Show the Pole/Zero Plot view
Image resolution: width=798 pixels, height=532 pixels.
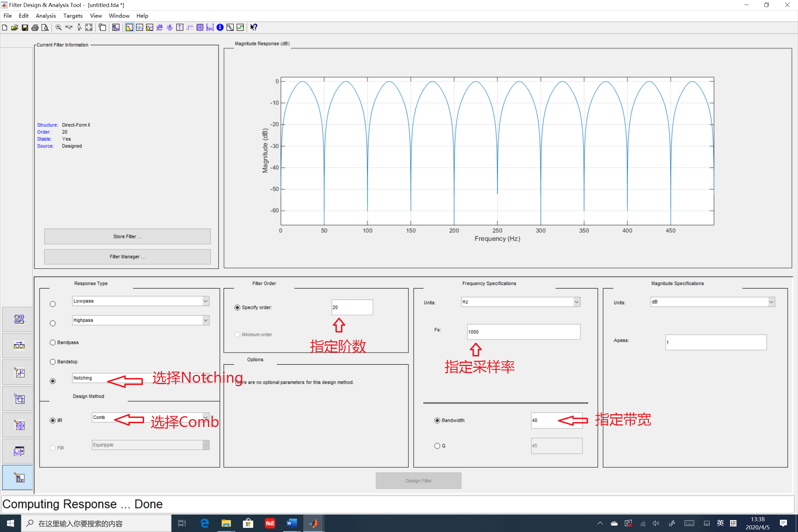click(x=200, y=27)
